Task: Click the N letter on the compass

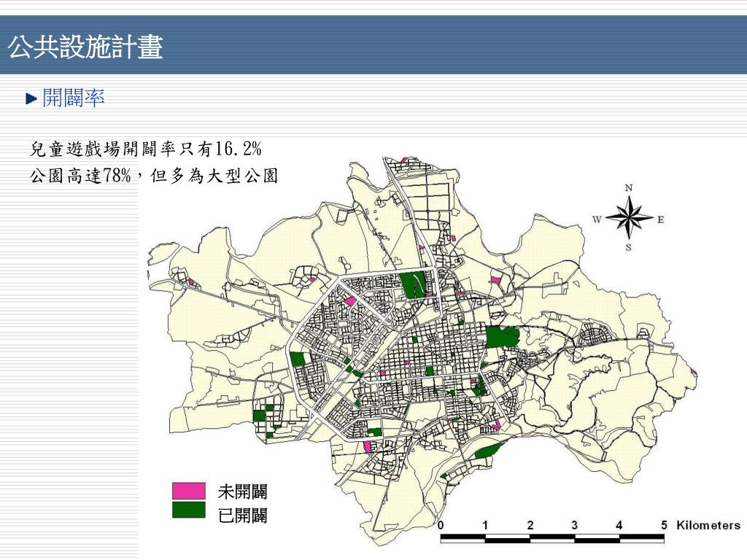Action: pos(629,187)
